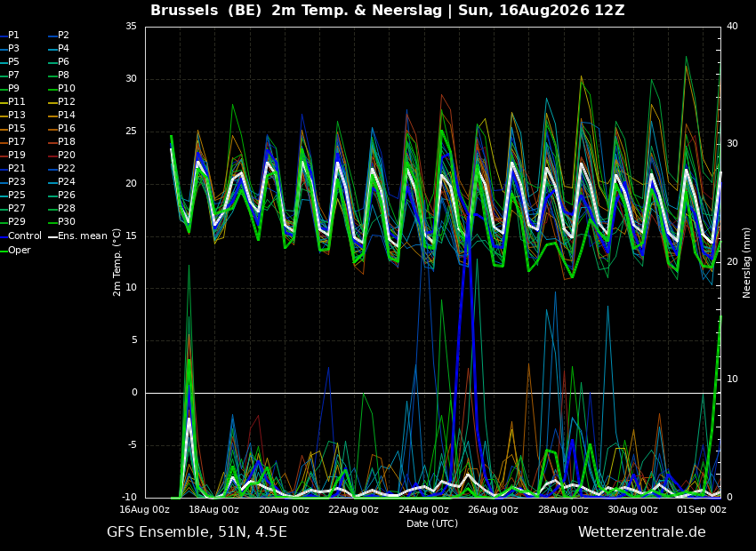Choose P13 in the legend

pos(12,116)
